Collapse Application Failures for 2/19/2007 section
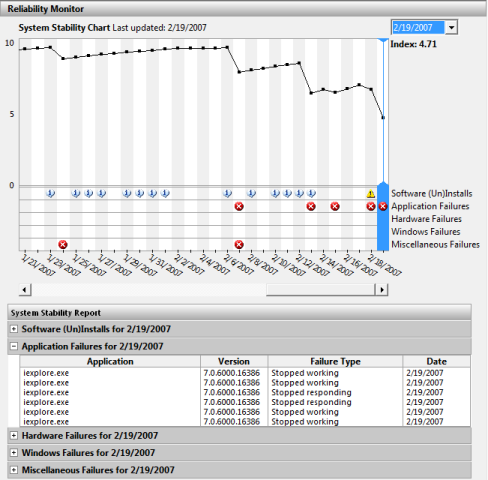Viewport: 488px width, 480px height. click(14, 346)
